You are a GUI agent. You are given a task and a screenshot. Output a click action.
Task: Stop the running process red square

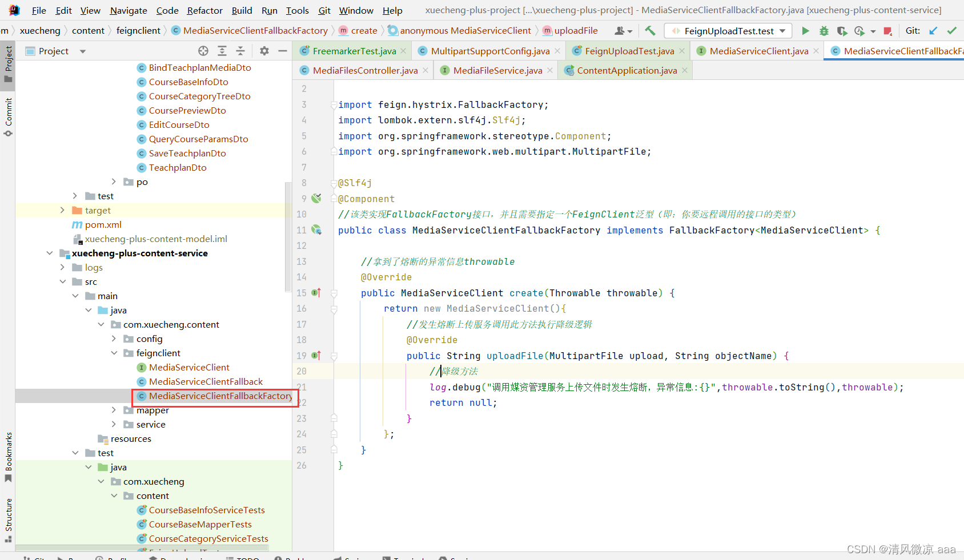pos(887,31)
